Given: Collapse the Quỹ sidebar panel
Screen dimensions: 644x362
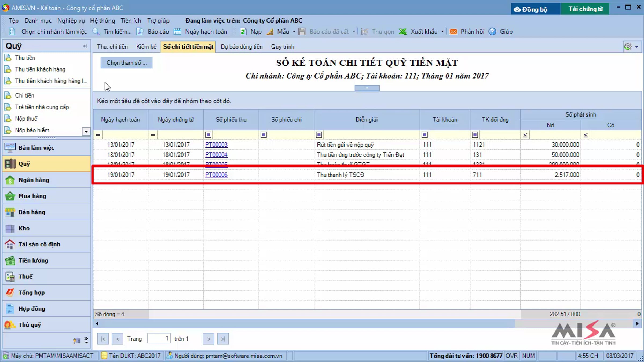Looking at the screenshot, I should tap(85, 46).
